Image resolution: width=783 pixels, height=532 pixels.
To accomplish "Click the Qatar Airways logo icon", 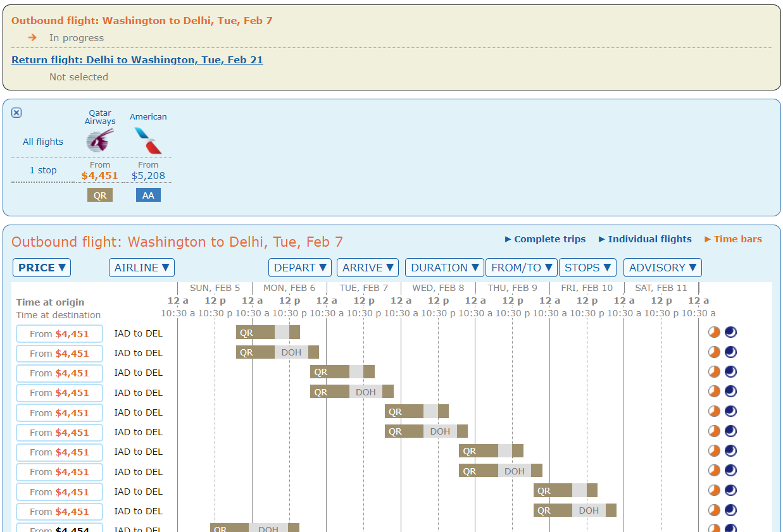I will 100,140.
